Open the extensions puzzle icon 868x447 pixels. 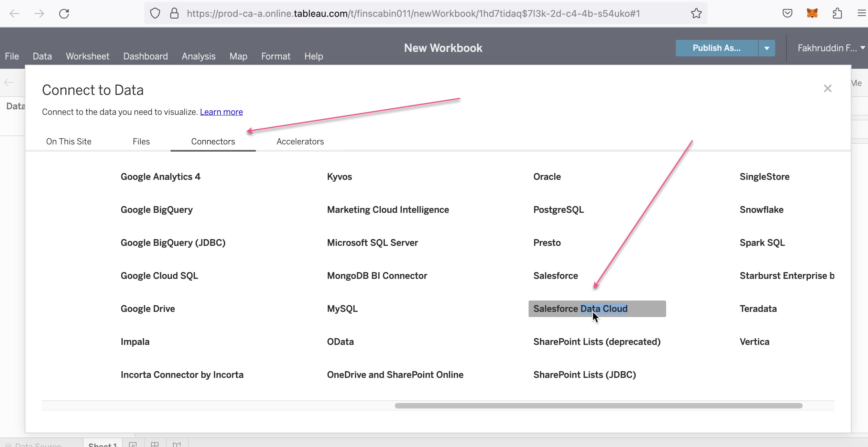(x=837, y=13)
